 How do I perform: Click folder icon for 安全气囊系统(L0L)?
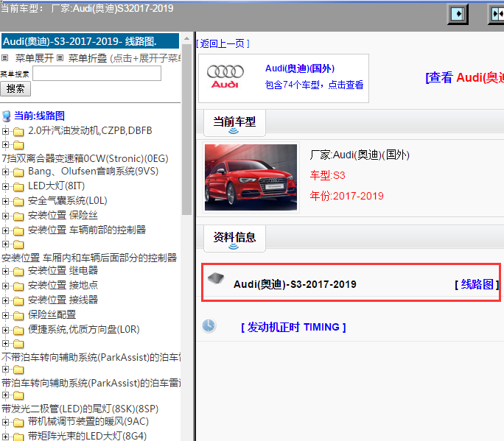(18, 202)
